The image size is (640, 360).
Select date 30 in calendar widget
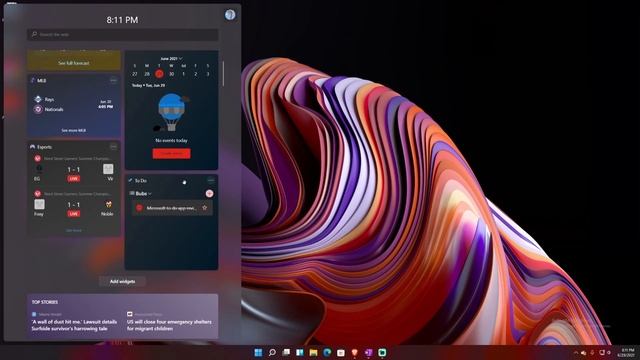coord(171,74)
